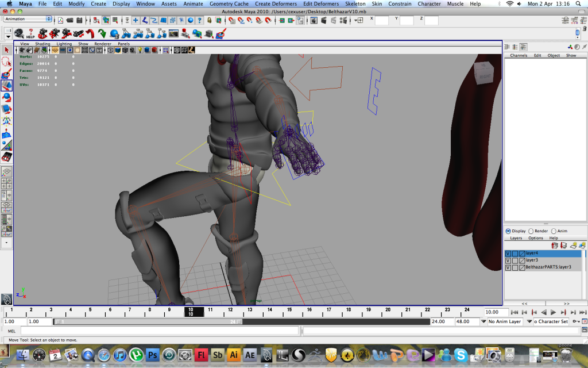This screenshot has height=368, width=588.
Task: Expand the No Anim Layer dropdown
Action: point(483,322)
